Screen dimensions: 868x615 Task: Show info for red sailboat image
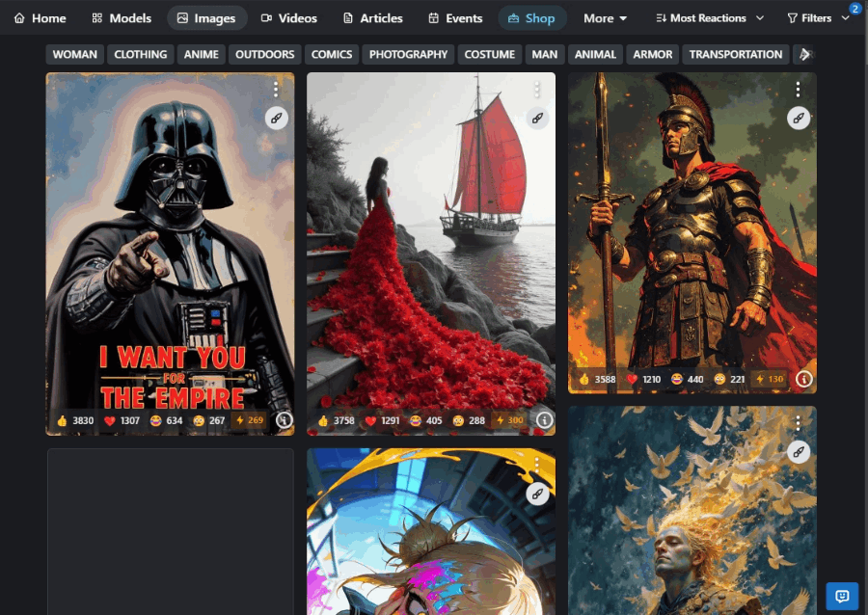545,420
